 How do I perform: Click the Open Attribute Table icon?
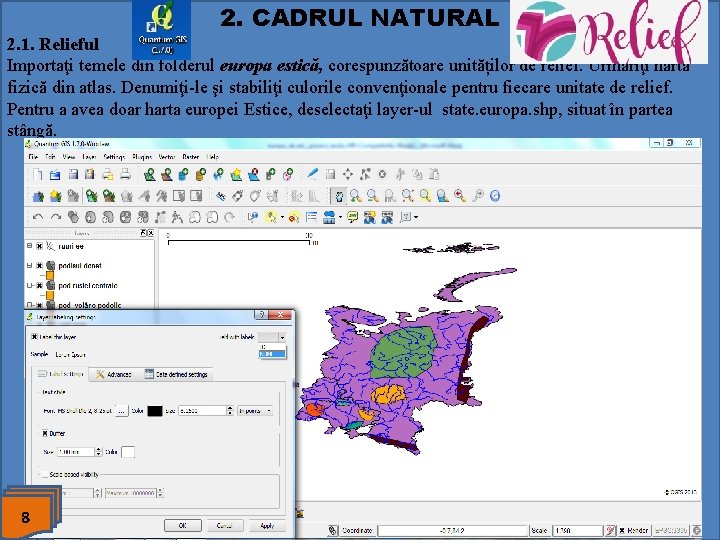point(311,217)
